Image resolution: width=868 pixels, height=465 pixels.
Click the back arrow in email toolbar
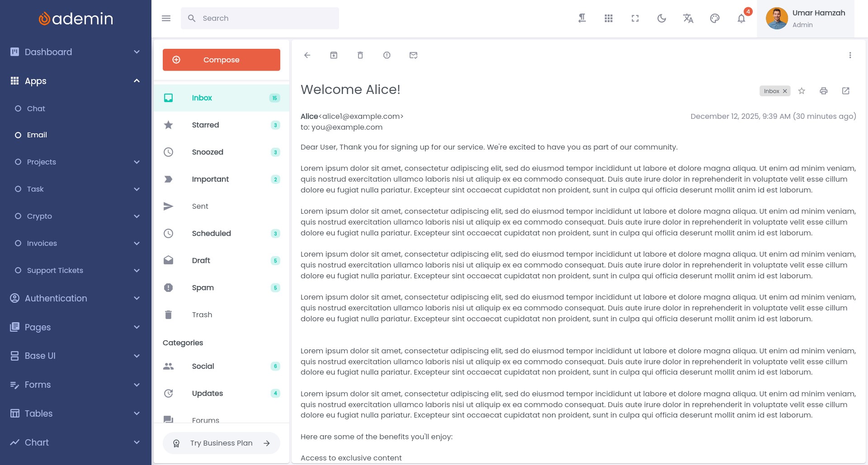click(307, 55)
